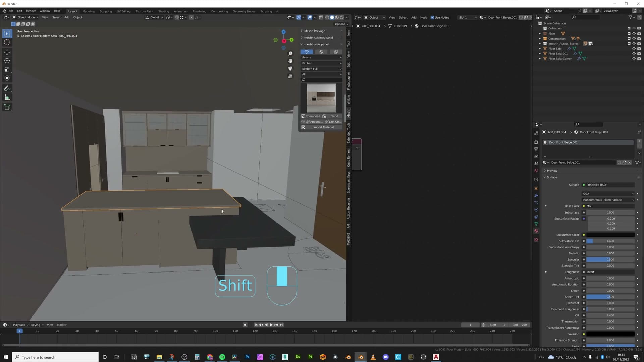
Task: Open the Object Mode dropdown
Action: click(25, 18)
